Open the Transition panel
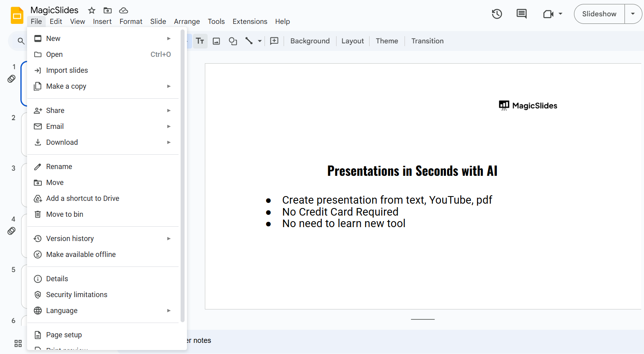644x354 pixels. click(427, 41)
